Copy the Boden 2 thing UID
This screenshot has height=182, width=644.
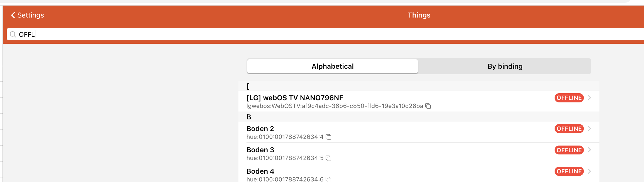point(329,137)
